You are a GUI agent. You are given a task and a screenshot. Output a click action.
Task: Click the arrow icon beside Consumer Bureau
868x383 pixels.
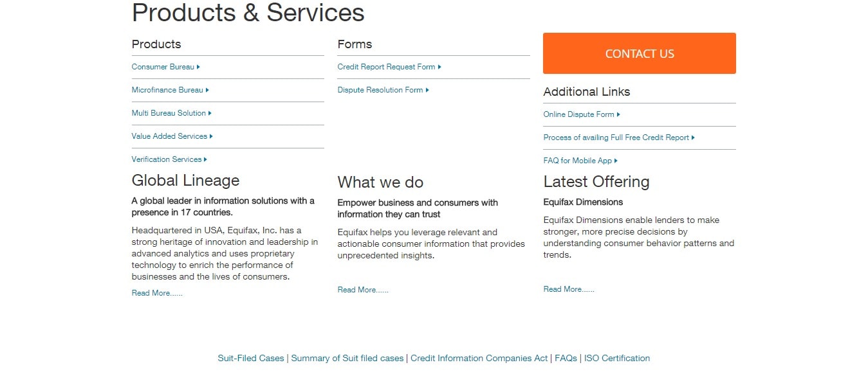click(198, 67)
